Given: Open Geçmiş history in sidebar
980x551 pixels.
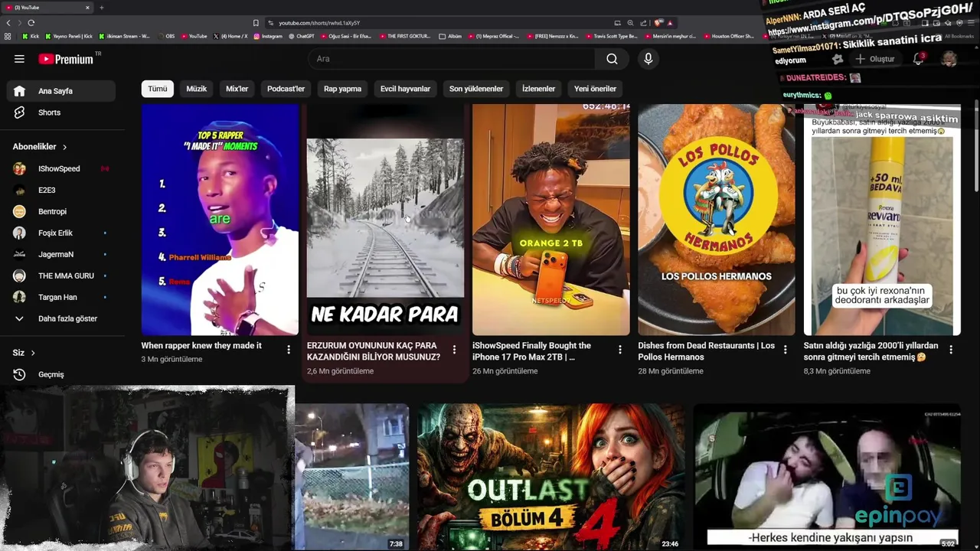Looking at the screenshot, I should point(61,374).
